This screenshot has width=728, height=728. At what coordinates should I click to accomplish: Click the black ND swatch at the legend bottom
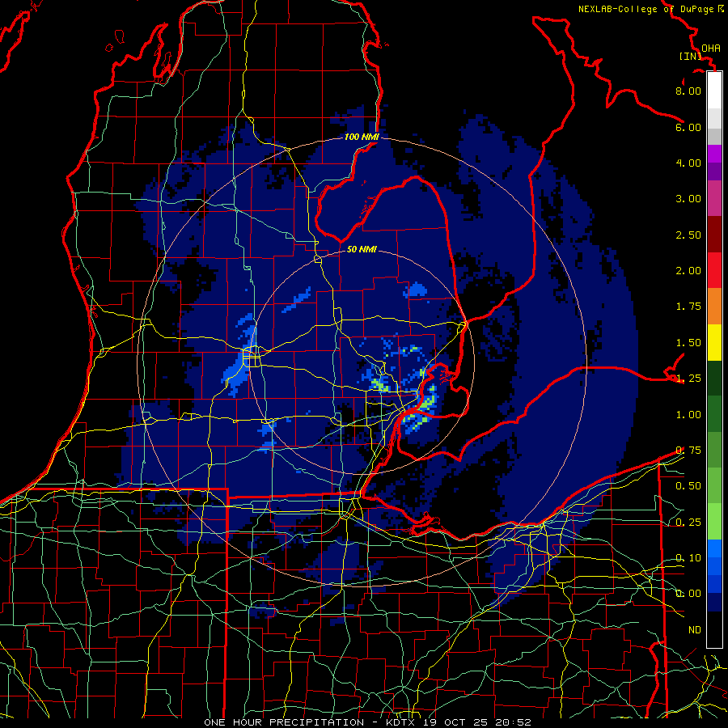714,629
